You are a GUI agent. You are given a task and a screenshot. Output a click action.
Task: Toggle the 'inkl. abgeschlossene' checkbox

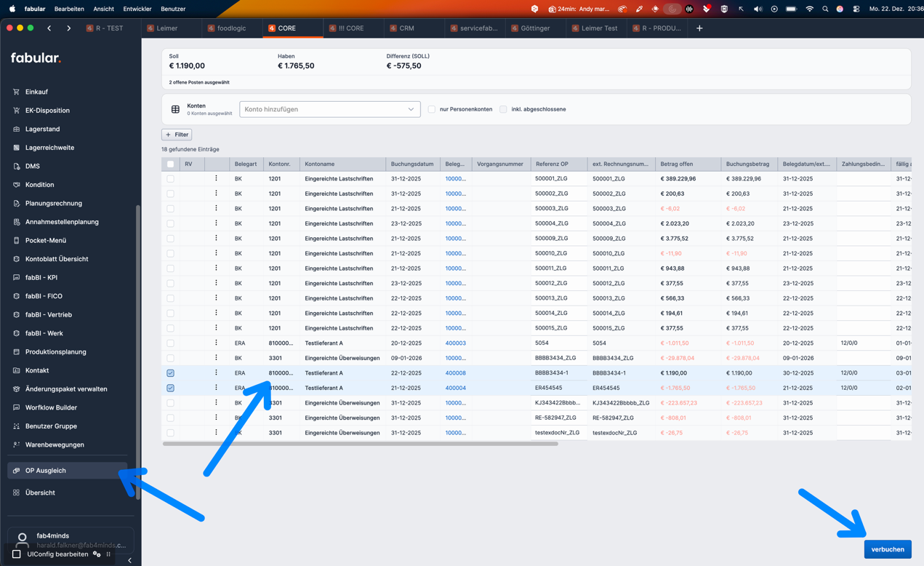coord(503,109)
